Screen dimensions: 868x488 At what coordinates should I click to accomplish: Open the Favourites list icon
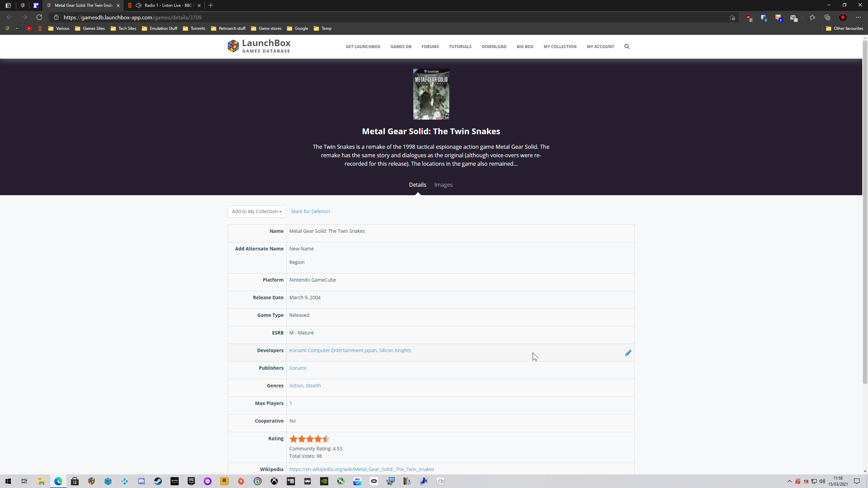(x=812, y=17)
